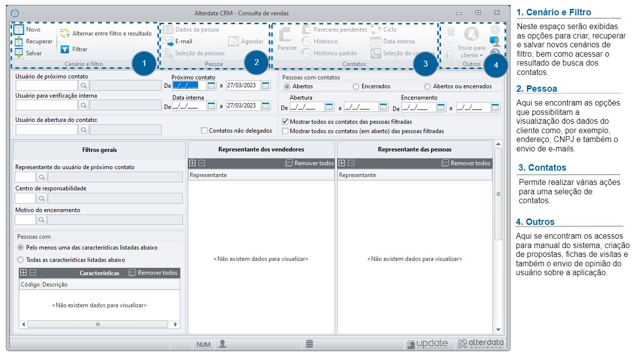
Task: Select the Encerrados radio button
Action: tap(356, 86)
